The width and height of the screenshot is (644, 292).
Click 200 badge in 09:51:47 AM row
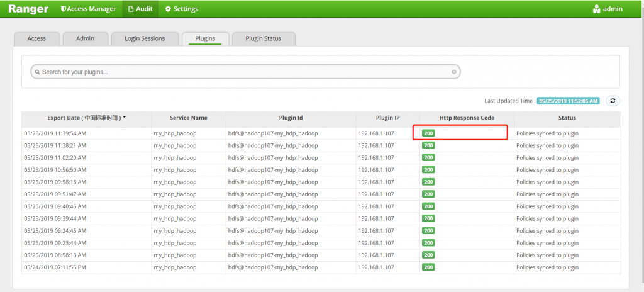click(x=428, y=194)
